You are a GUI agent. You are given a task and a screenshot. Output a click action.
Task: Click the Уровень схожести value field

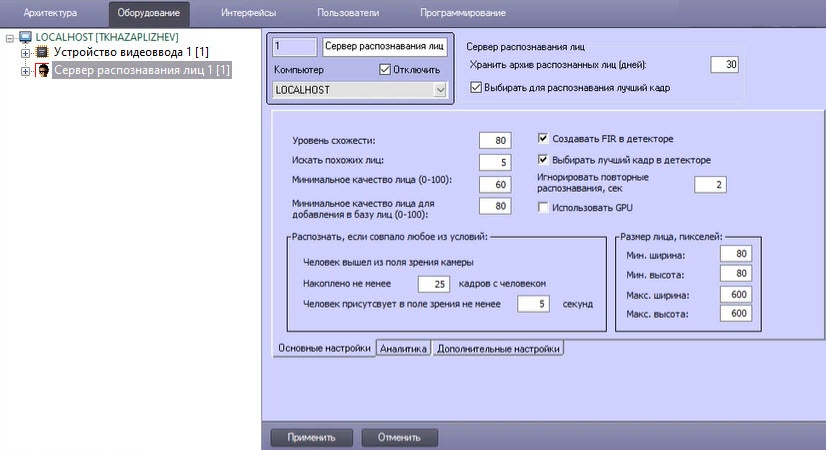coord(494,140)
